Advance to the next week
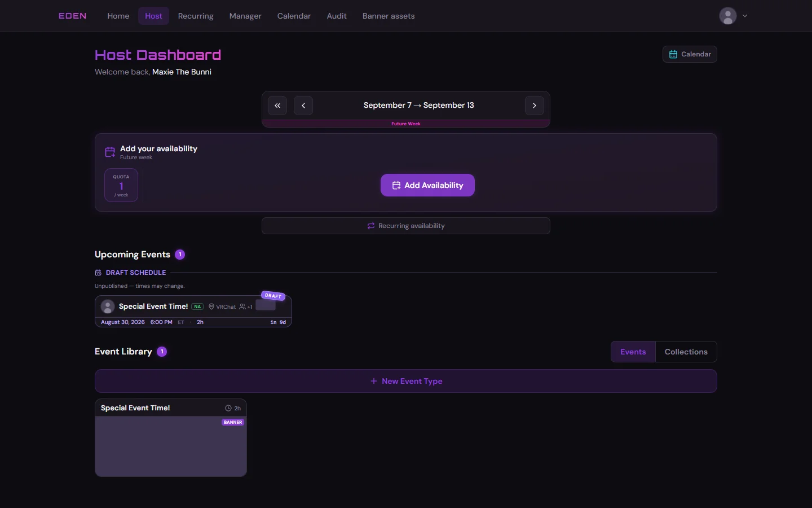812x508 pixels. pyautogui.click(x=535, y=106)
